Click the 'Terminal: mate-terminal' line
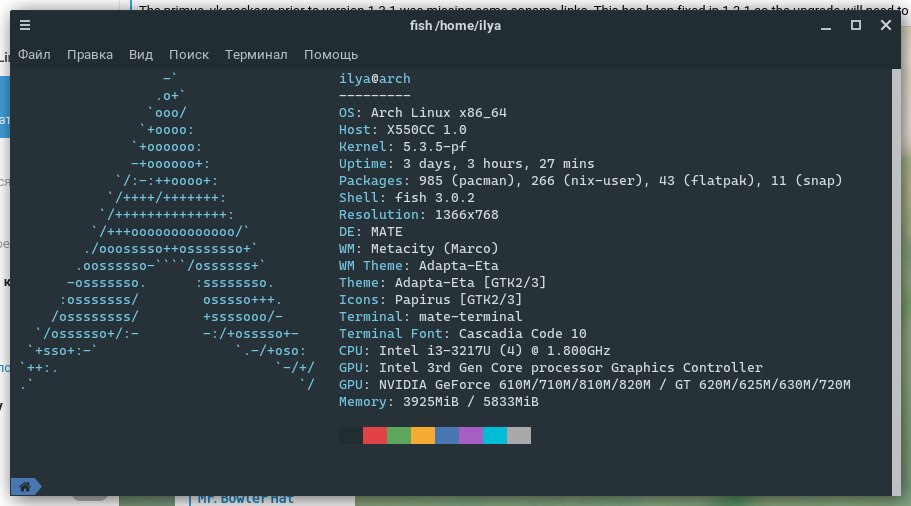 click(431, 317)
